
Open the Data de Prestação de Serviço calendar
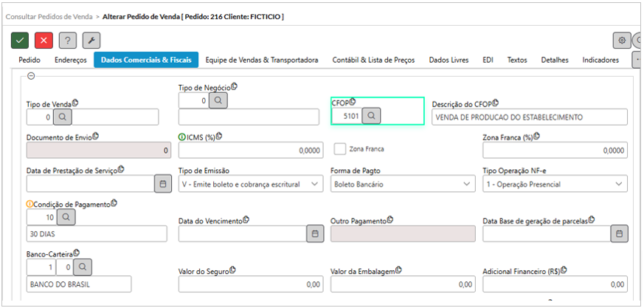162,184
